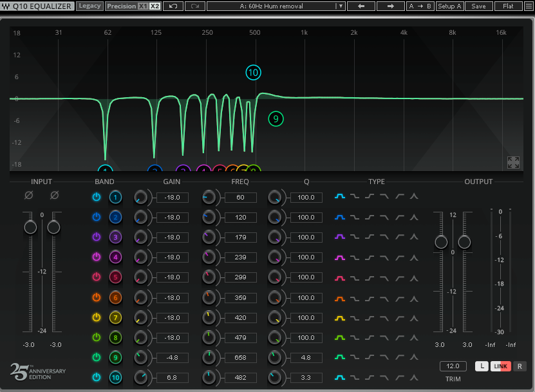Switch to Legacy mode
The image size is (535, 392).
coord(89,6)
